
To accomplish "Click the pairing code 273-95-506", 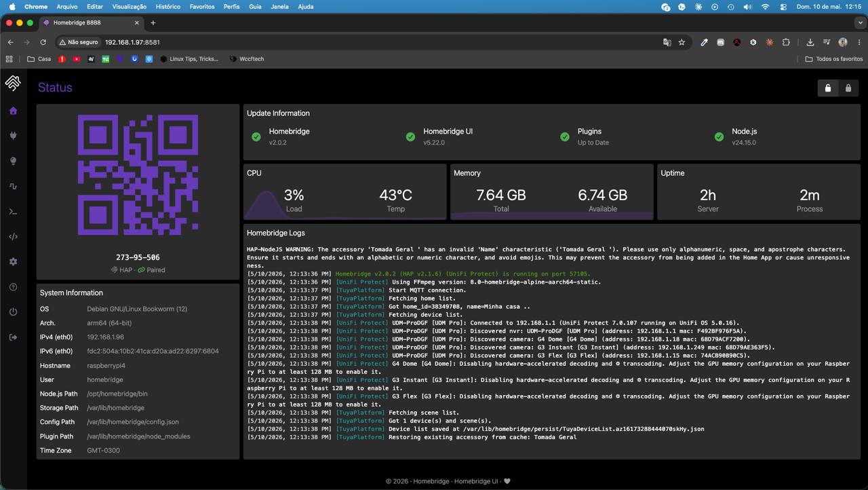I will (x=138, y=257).
